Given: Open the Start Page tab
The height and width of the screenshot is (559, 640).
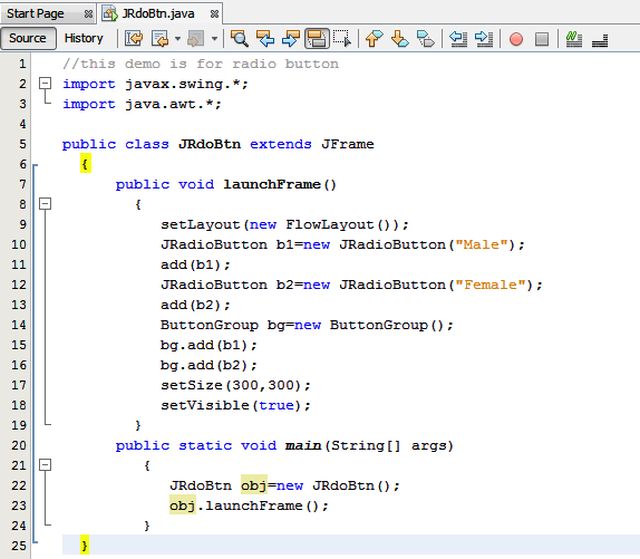Looking at the screenshot, I should (36, 13).
